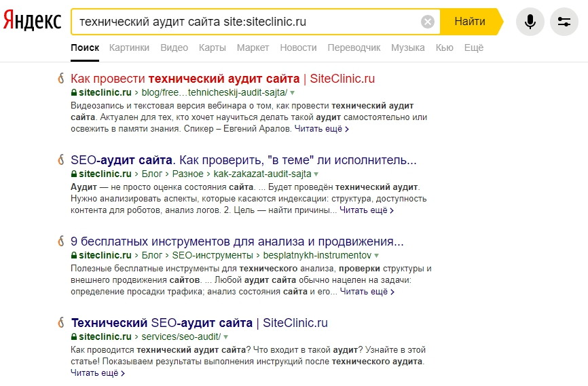Click the Найти search button
This screenshot has height=386, width=588.
(x=470, y=22)
